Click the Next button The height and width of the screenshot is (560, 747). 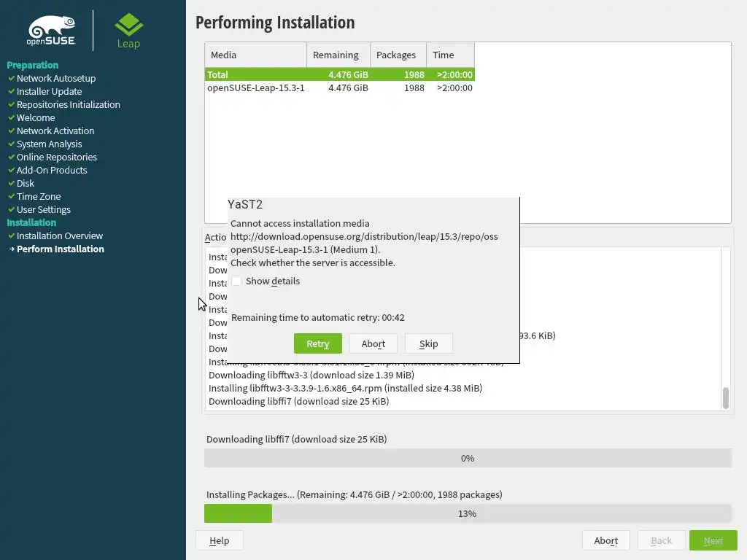point(713,540)
